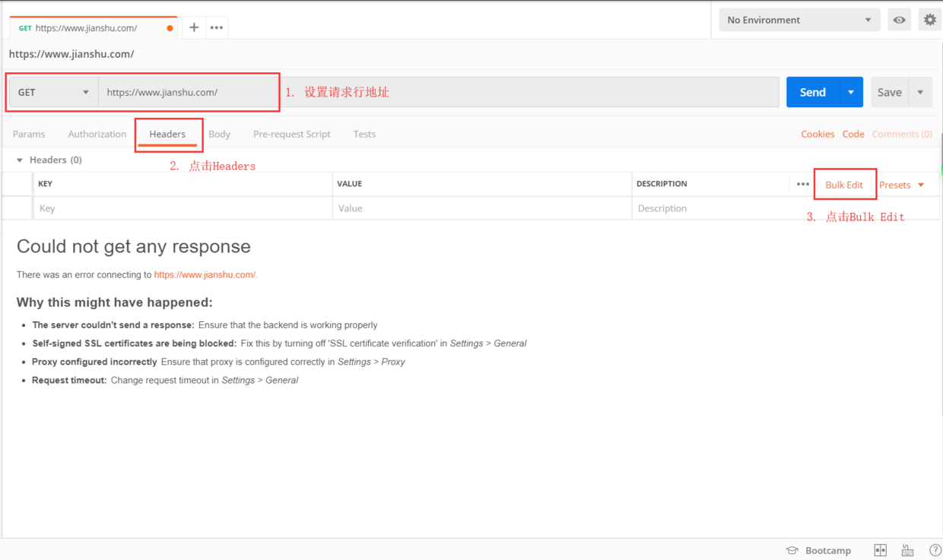Open headers column options ellipsis

(803, 184)
